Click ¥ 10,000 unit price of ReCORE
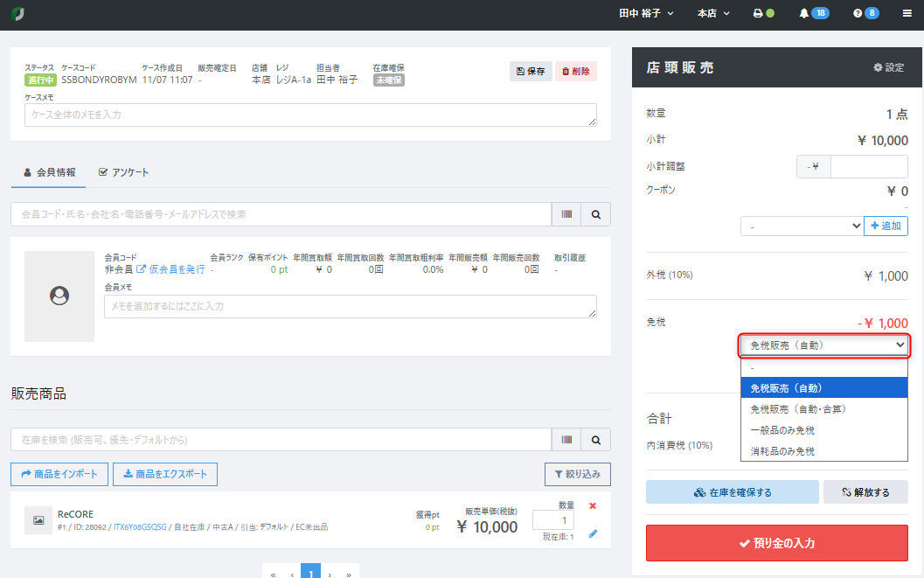This screenshot has height=578, width=924. (487, 527)
